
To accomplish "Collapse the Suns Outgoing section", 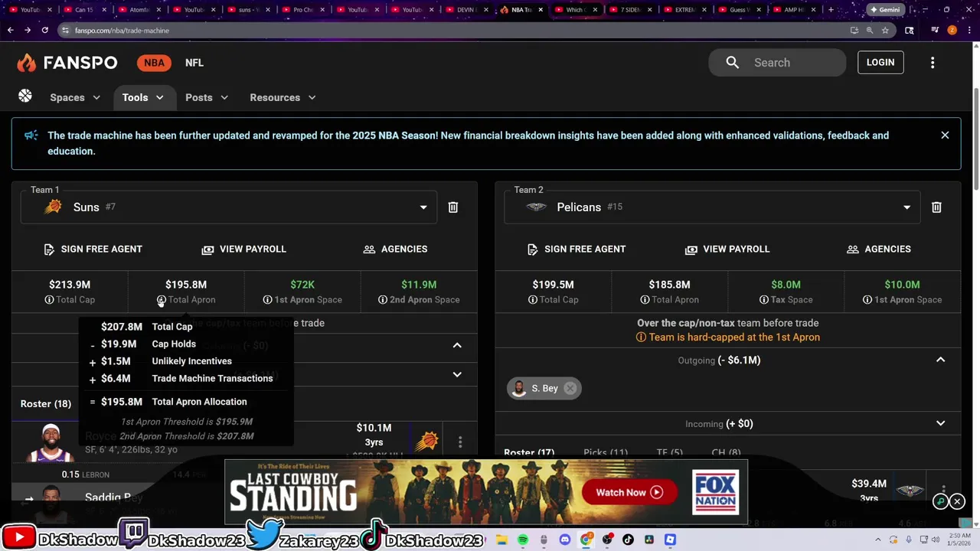I will [457, 345].
